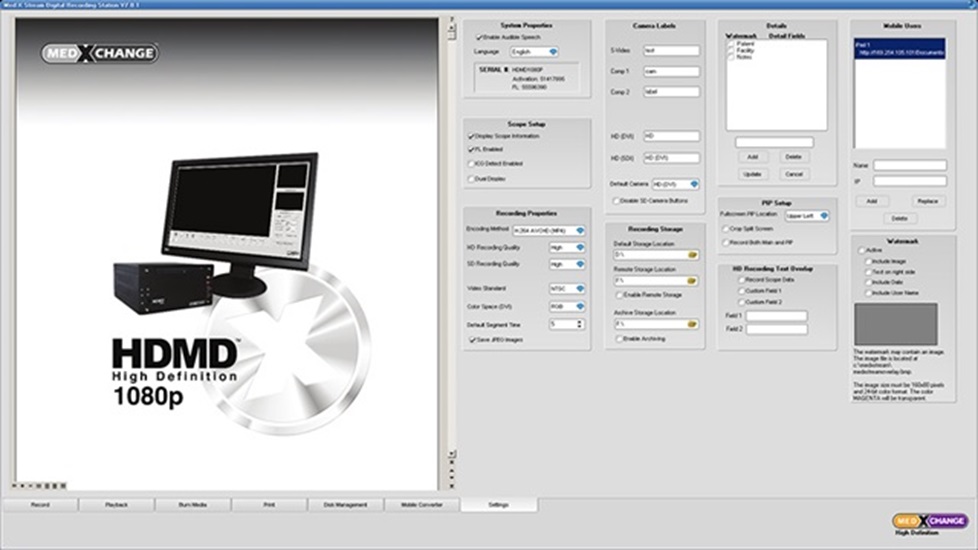The width and height of the screenshot is (978, 550).
Task: Open the Encoding Method dropdown
Action: (x=549, y=231)
